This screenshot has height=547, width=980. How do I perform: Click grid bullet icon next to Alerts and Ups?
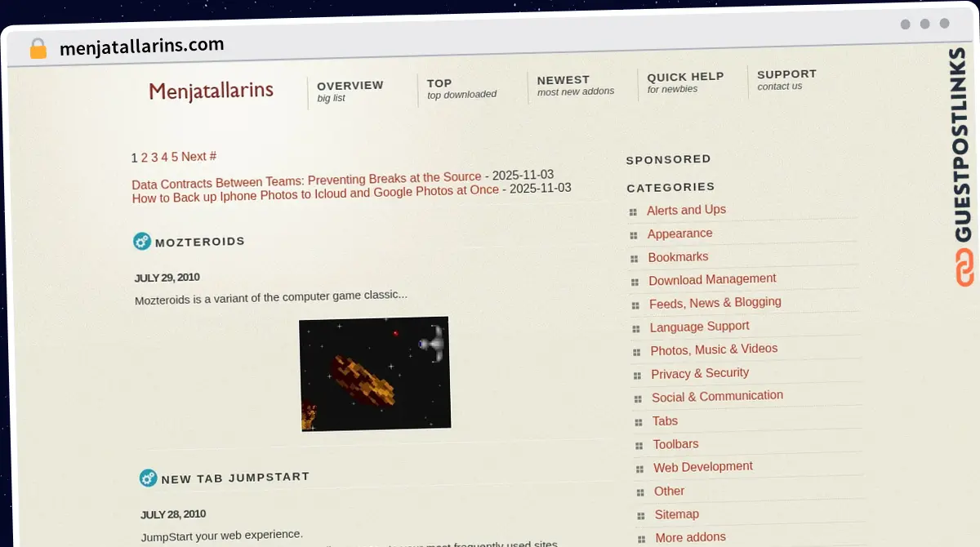click(x=633, y=212)
